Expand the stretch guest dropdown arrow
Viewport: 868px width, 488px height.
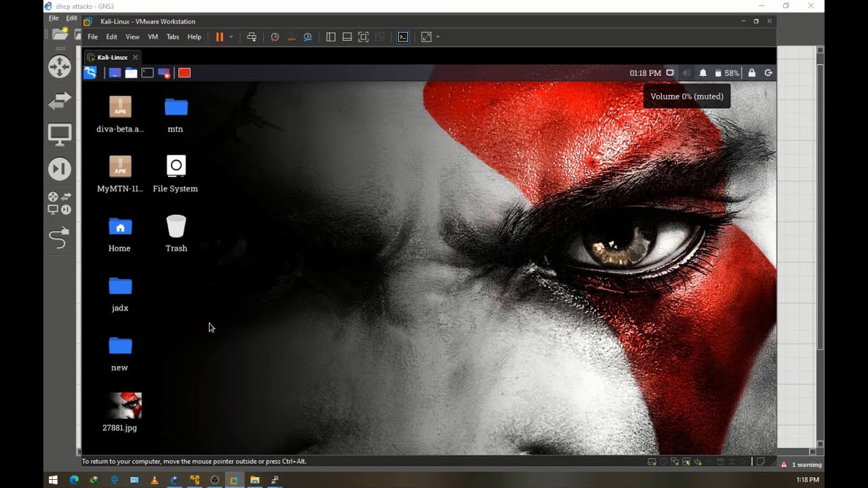(x=437, y=37)
